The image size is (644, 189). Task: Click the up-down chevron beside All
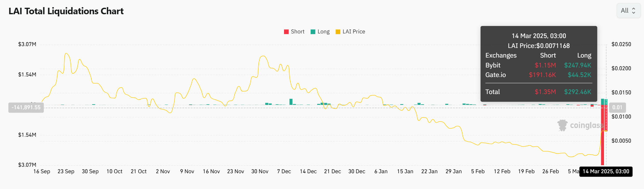633,11
